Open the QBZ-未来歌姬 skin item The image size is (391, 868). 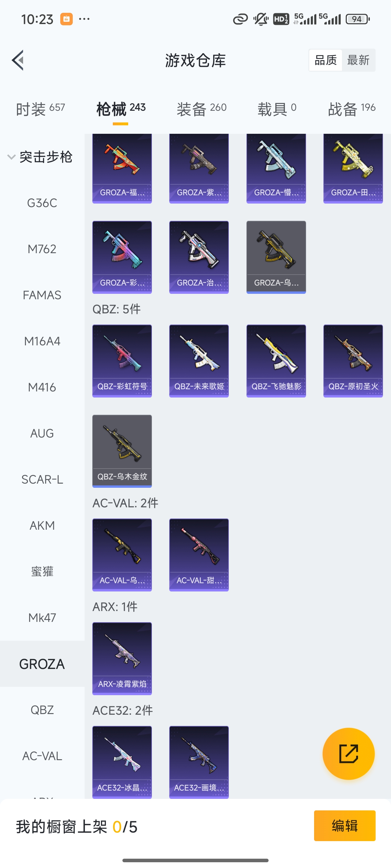(x=199, y=361)
